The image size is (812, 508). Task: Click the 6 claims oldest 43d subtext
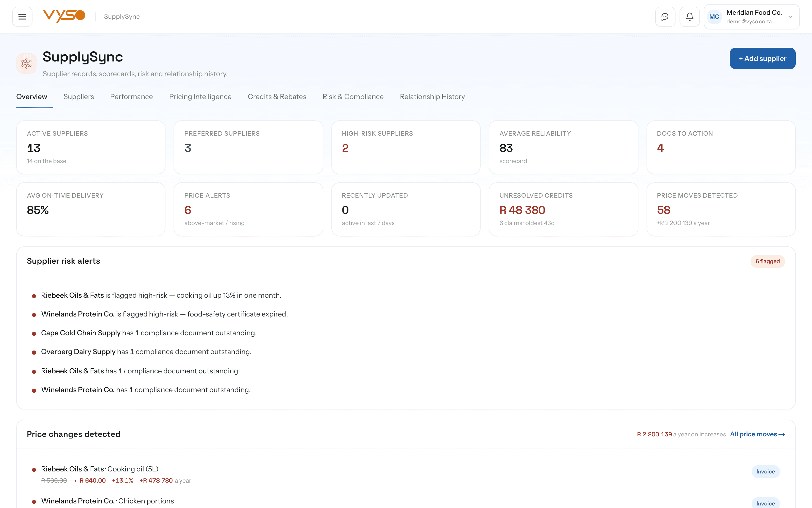(527, 223)
